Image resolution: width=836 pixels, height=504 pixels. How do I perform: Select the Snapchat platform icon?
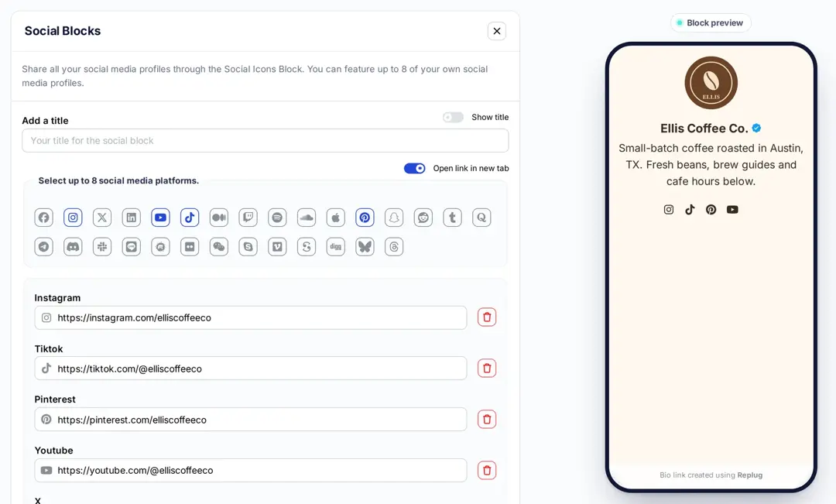(394, 218)
